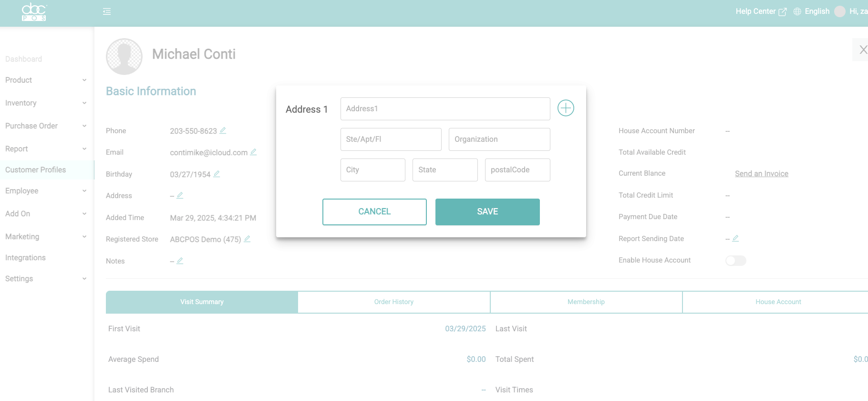Click the Address1 input field
The width and height of the screenshot is (868, 401).
(445, 109)
